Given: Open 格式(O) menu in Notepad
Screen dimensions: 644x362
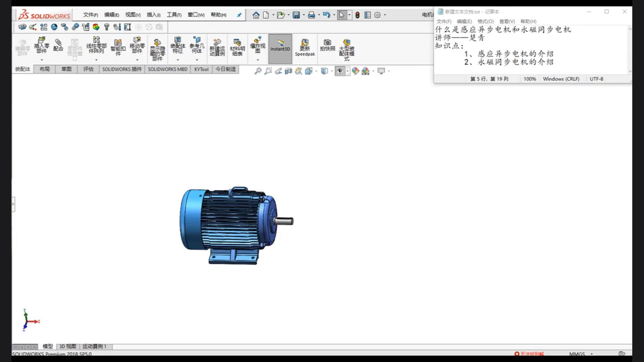Looking at the screenshot, I should (x=486, y=21).
